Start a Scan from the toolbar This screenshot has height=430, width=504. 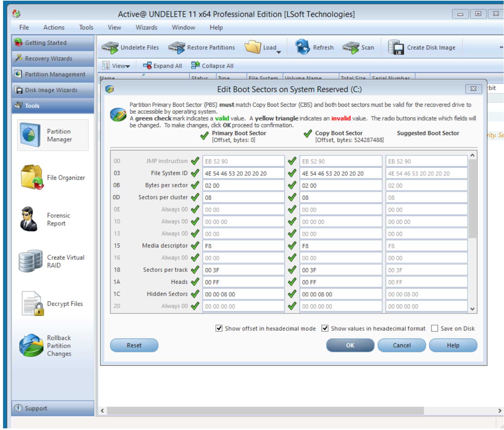pos(360,47)
